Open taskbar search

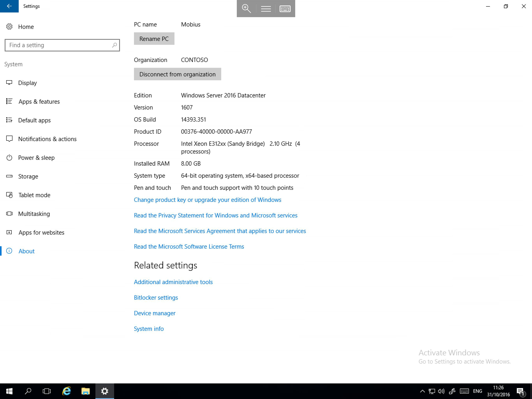tap(28, 391)
